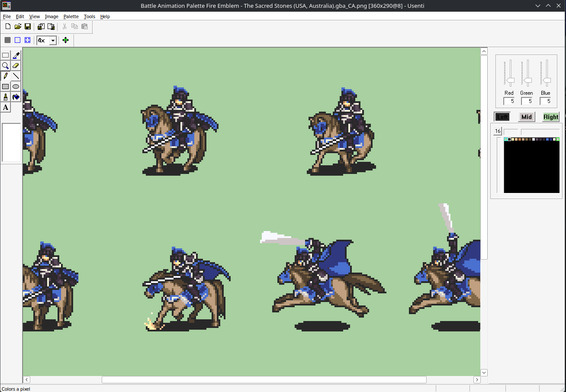The width and height of the screenshot is (566, 392).
Task: Select the Left mouse color button
Action: pyautogui.click(x=502, y=117)
